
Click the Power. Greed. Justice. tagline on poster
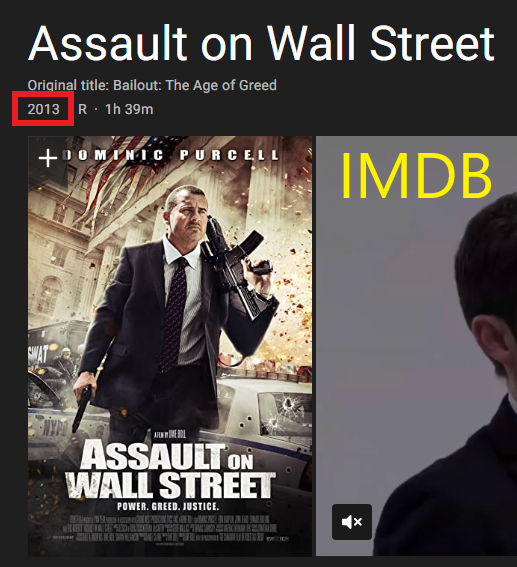point(168,506)
